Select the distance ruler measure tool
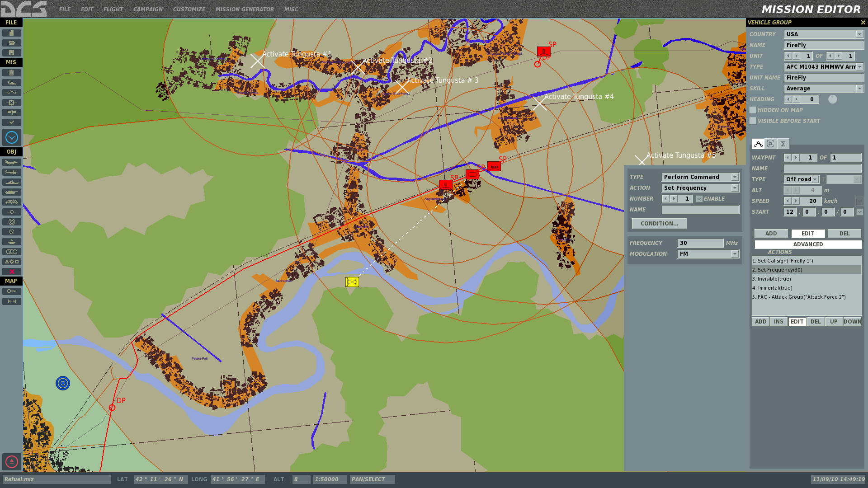Viewport: 868px width, 488px height. click(12, 301)
